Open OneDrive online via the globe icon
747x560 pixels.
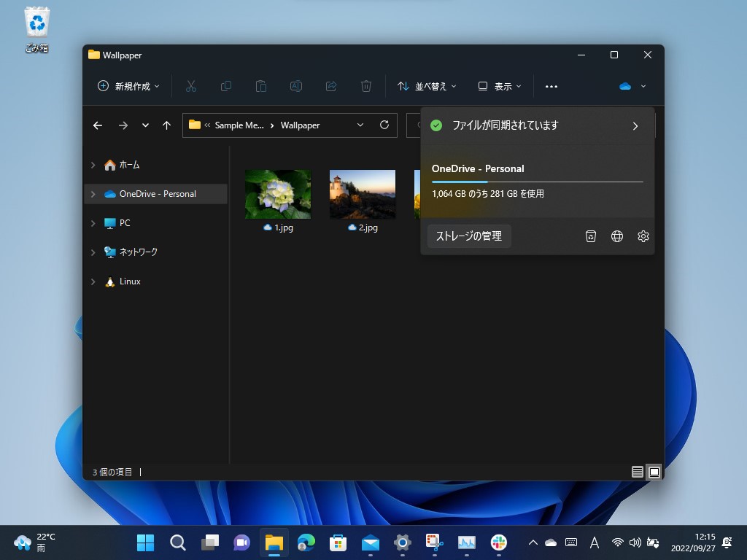click(x=617, y=236)
